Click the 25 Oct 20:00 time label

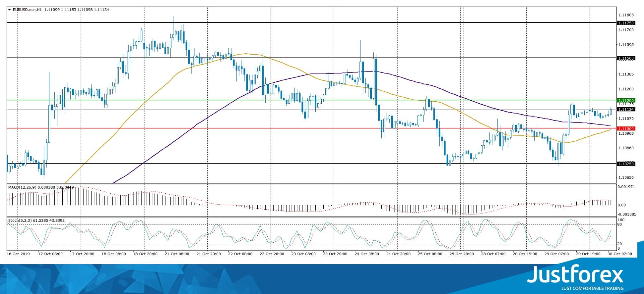[462, 254]
